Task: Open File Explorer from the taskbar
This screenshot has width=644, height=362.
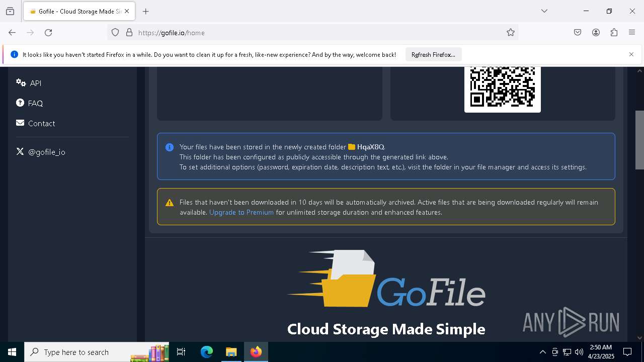Action: tap(231, 352)
